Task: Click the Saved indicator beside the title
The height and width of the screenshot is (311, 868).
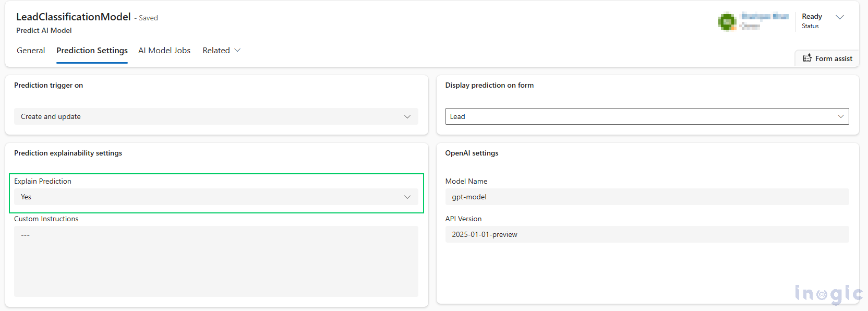Action: [147, 18]
